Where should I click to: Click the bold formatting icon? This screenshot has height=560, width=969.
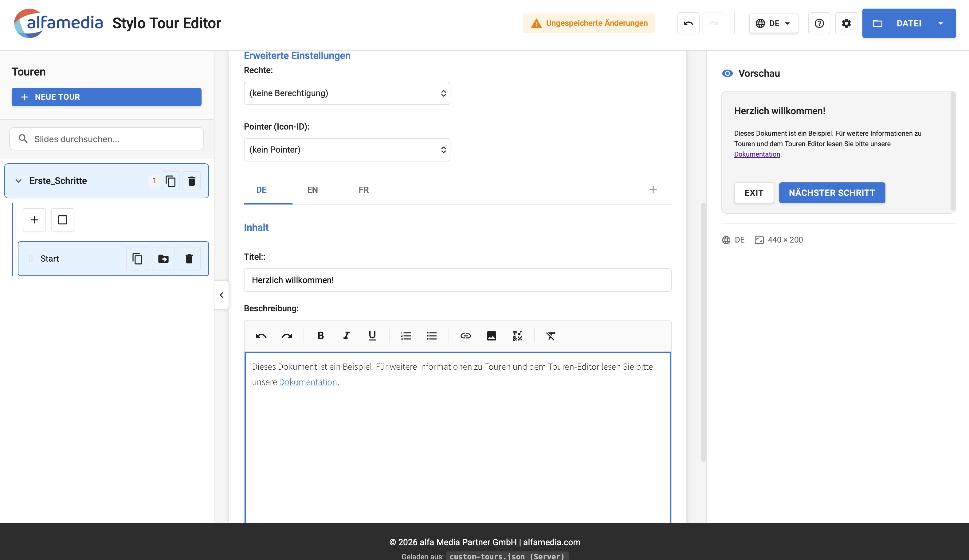pos(320,336)
